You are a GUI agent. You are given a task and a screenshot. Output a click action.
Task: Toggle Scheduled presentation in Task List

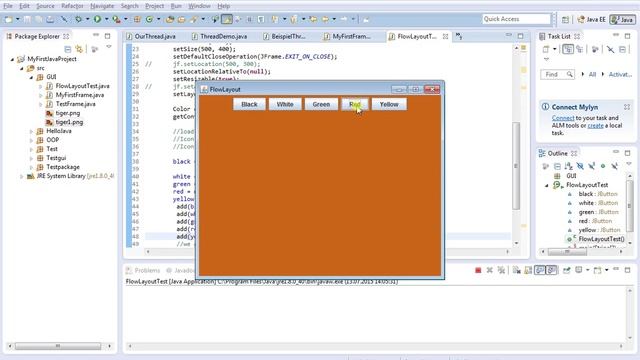click(x=580, y=49)
